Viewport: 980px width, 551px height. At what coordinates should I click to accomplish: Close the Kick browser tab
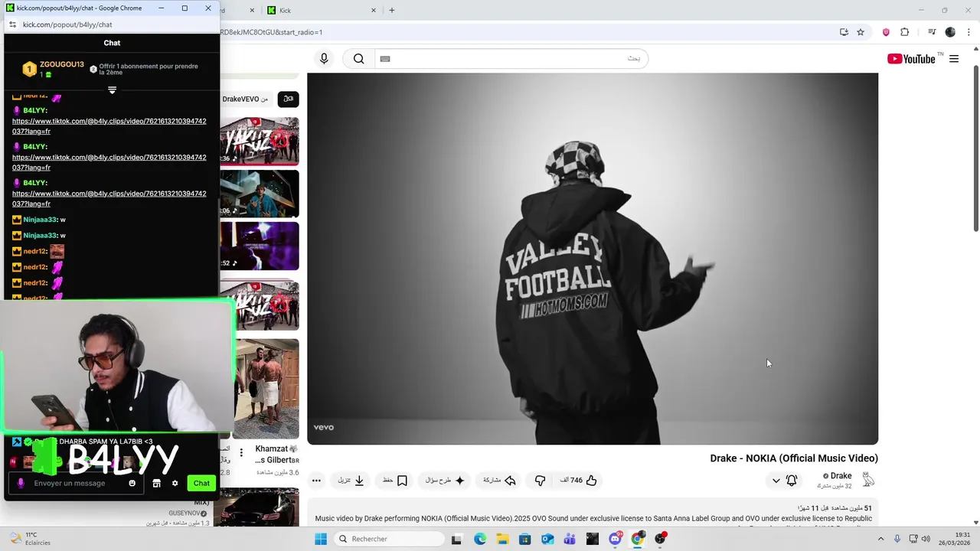374,11
